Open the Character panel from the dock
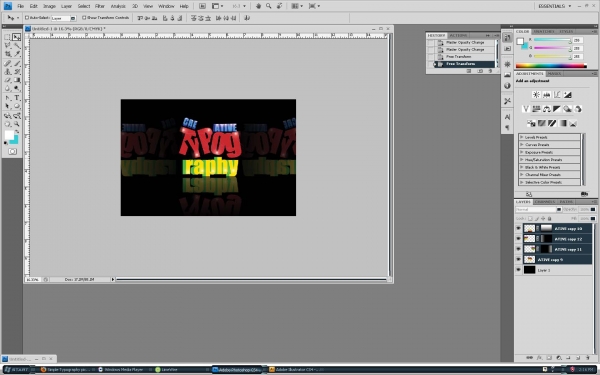600x375 pixels. (507, 117)
